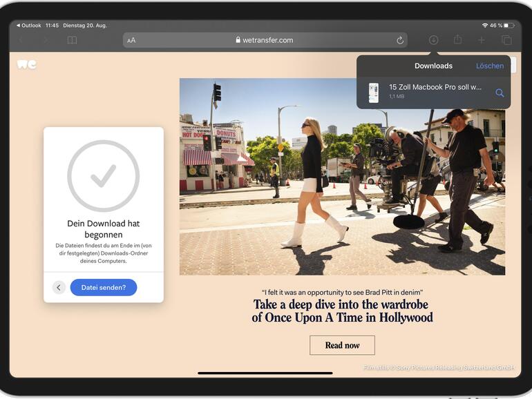Click the Datei senden? button
Viewport: 532px width, 399px height.
[x=104, y=287]
